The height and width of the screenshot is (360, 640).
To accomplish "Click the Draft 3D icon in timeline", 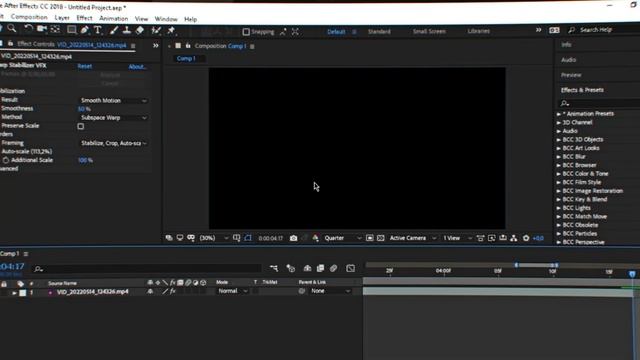I will pyautogui.click(x=291, y=268).
